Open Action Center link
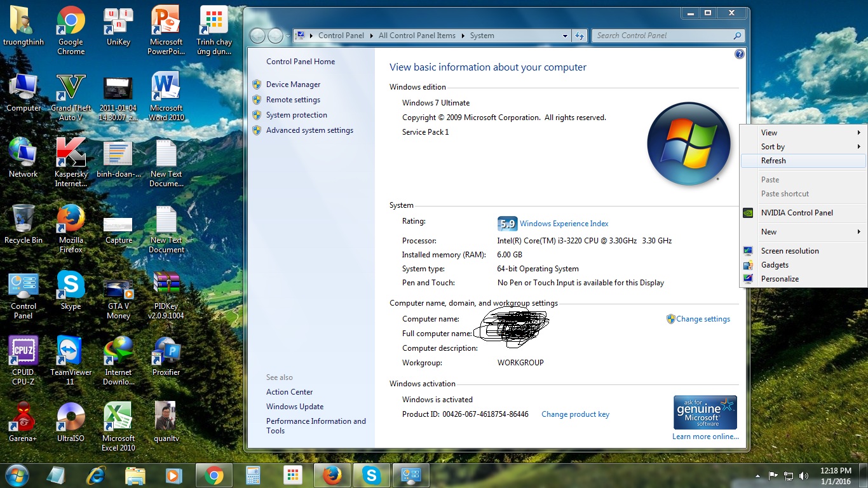This screenshot has width=868, height=488. (289, 392)
